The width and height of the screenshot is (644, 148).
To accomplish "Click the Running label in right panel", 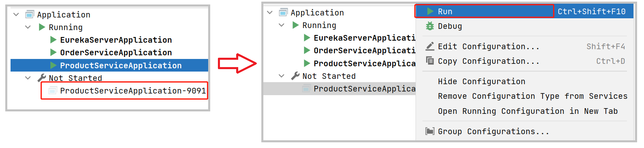I will click(319, 25).
